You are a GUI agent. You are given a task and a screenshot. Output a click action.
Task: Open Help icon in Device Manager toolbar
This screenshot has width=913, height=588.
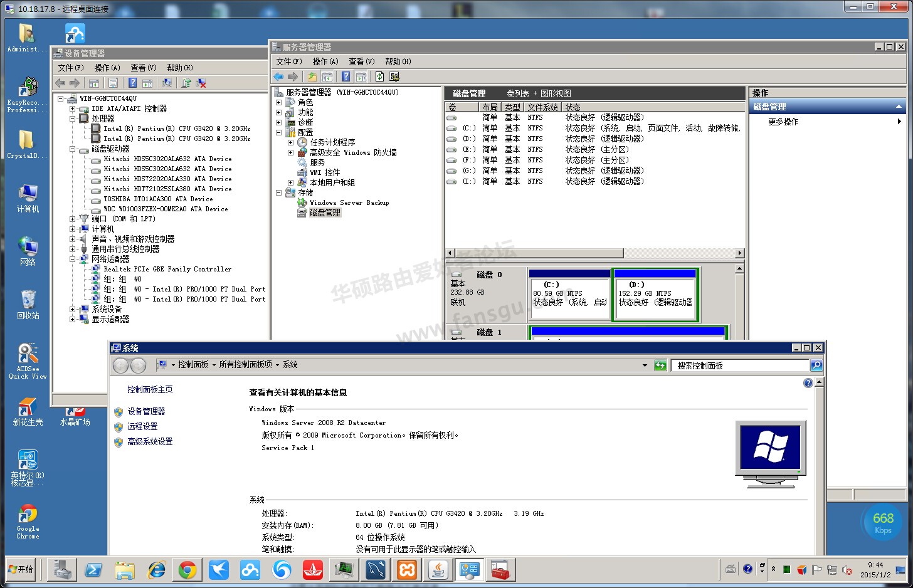pos(132,83)
